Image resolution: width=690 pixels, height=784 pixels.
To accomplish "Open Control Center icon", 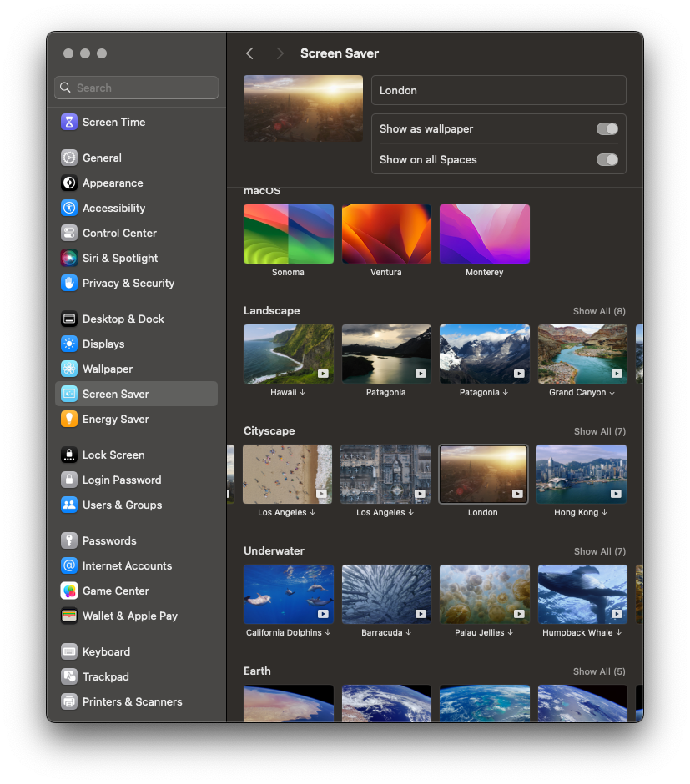I will 69,233.
